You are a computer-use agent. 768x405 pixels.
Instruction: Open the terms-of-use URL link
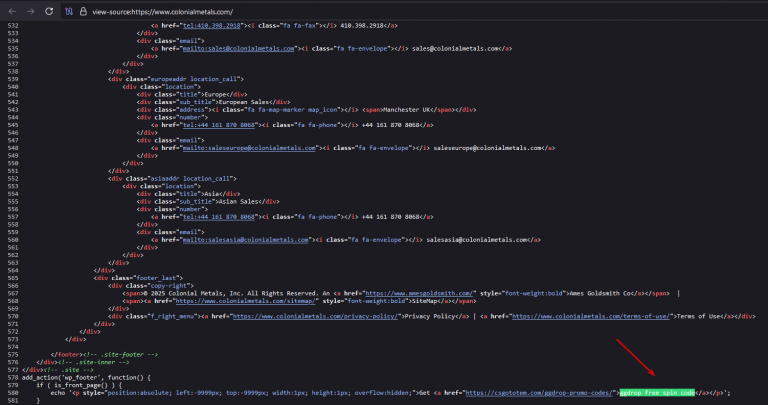[591, 316]
